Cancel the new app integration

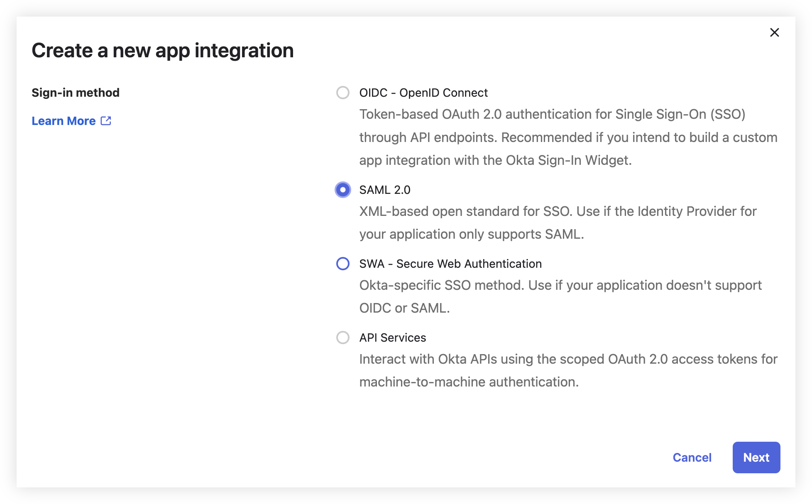(x=692, y=458)
